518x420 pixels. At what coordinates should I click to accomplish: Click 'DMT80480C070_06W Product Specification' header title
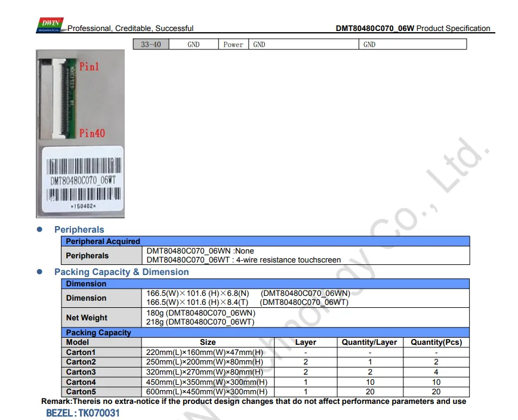413,28
